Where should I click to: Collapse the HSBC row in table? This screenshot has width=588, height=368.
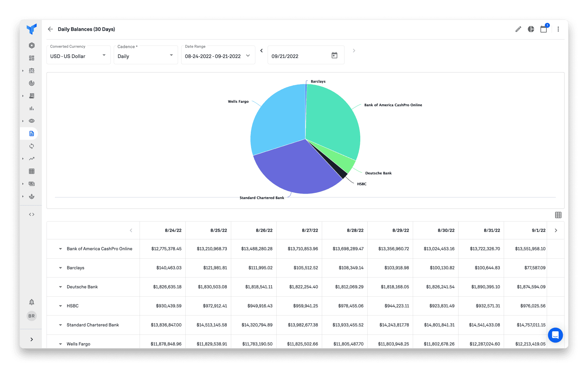tap(60, 306)
